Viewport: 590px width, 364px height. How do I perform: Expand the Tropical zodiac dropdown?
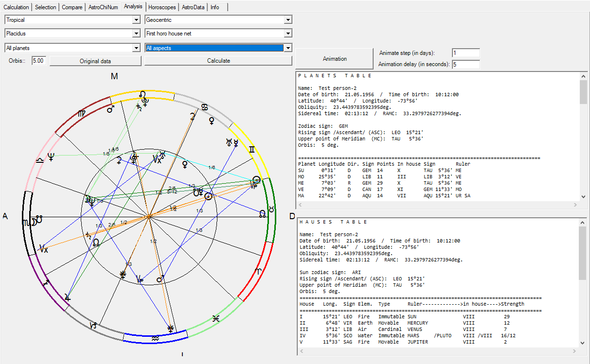point(136,20)
